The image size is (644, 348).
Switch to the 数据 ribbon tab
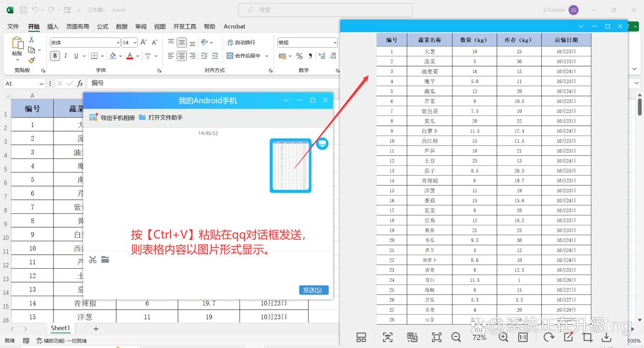coord(122,26)
